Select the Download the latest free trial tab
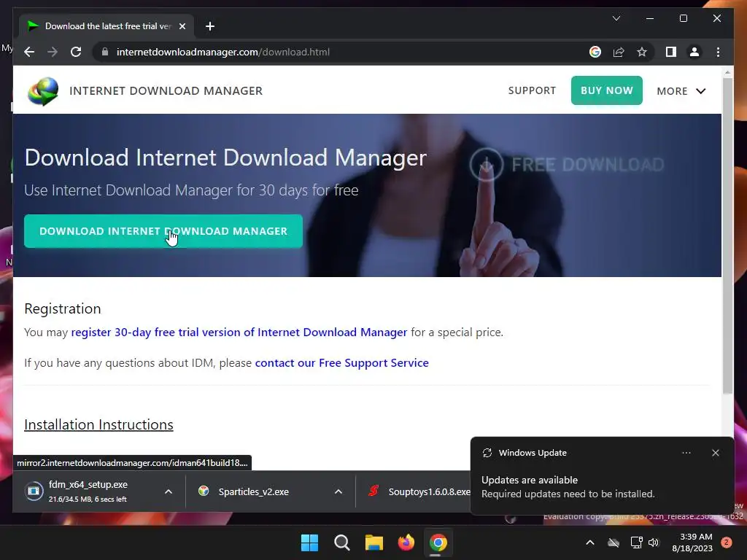Viewport: 747px width, 560px height. click(107, 26)
